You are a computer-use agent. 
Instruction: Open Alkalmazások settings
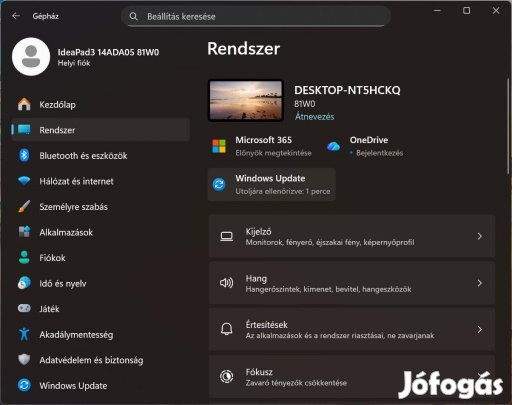tap(101, 232)
